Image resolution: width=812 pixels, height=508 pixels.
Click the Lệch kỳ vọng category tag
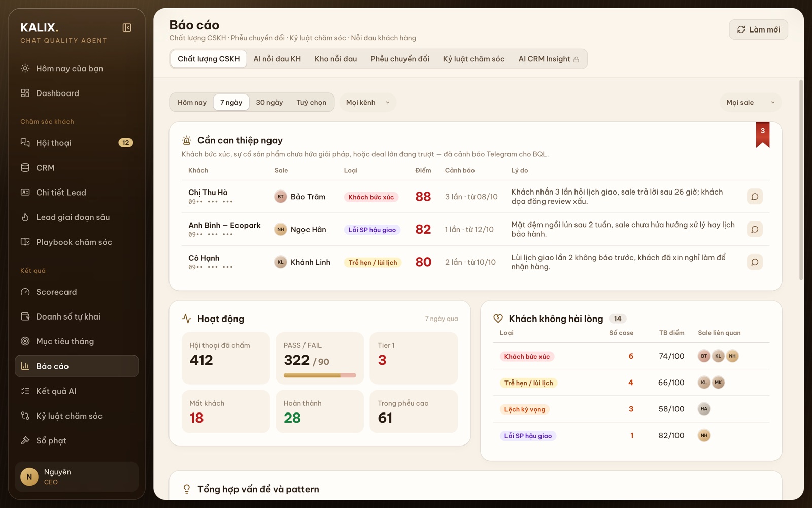tap(525, 409)
